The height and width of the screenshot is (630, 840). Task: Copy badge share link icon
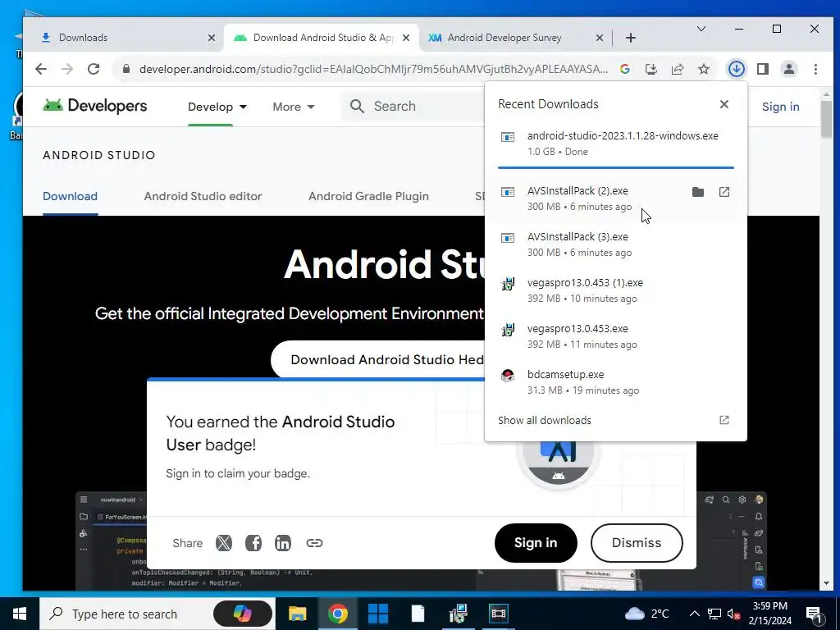click(314, 543)
